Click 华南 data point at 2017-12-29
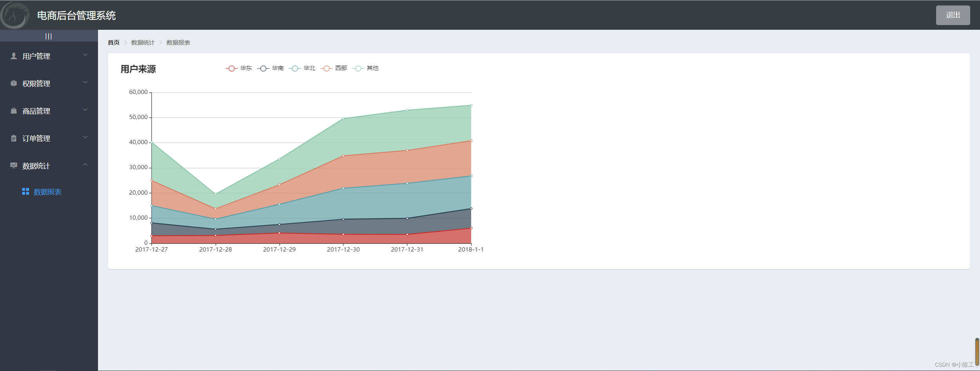 coord(279,224)
